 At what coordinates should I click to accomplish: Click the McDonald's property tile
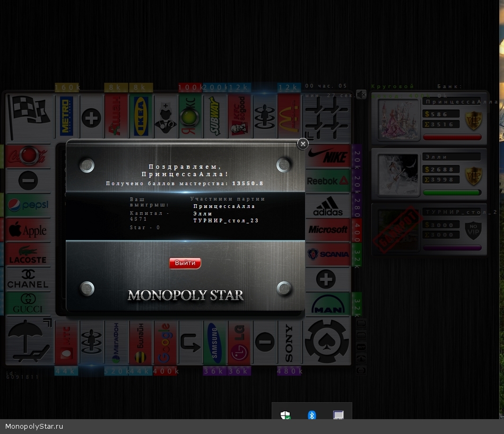tap(289, 116)
